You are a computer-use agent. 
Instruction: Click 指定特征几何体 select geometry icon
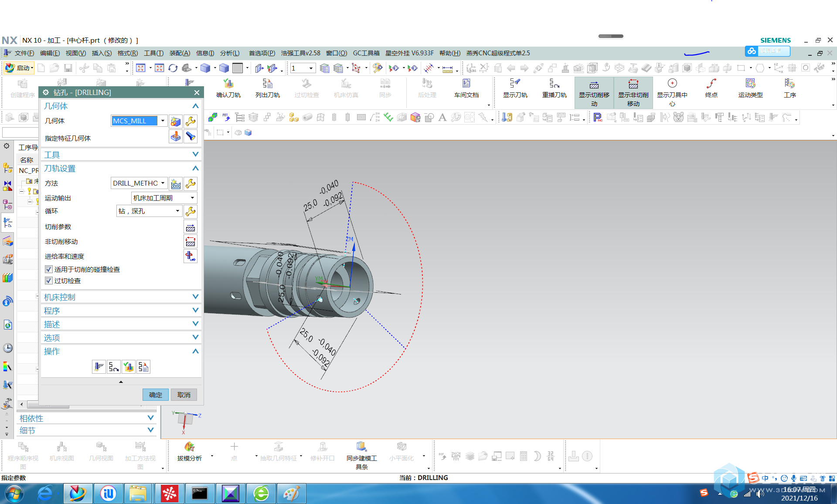tap(176, 136)
